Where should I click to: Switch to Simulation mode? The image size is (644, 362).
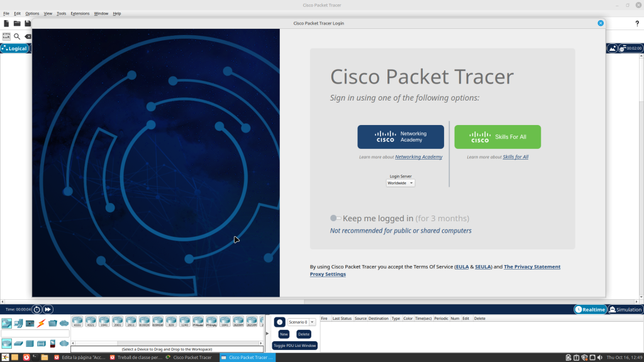pyautogui.click(x=625, y=309)
